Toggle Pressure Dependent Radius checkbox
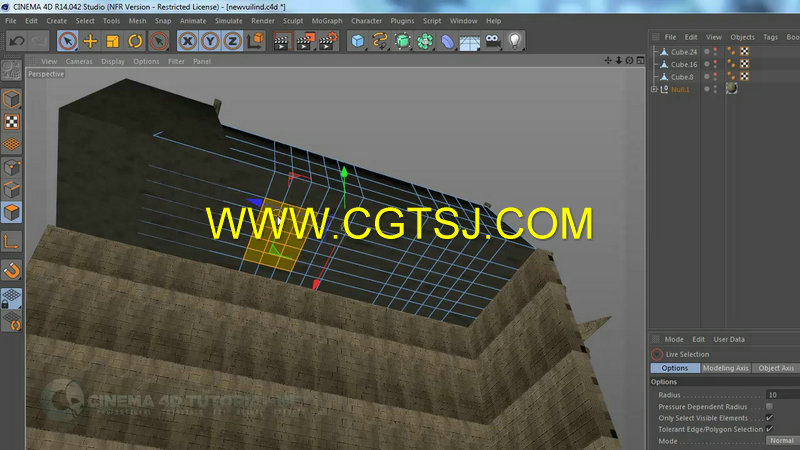The height and width of the screenshot is (450, 800). [769, 407]
